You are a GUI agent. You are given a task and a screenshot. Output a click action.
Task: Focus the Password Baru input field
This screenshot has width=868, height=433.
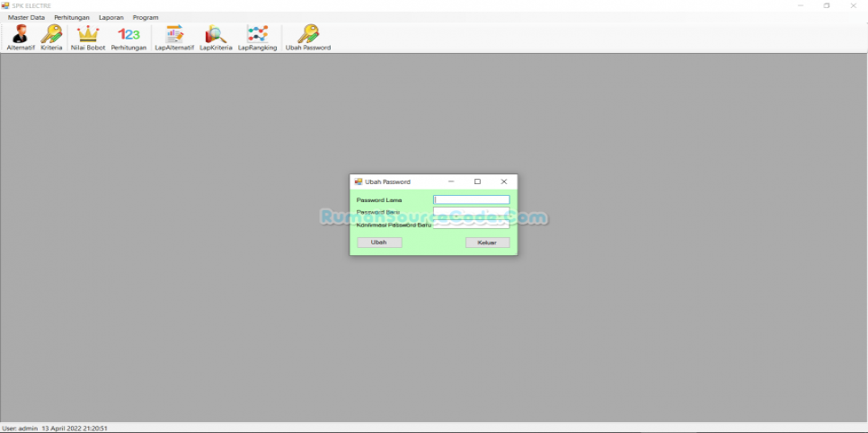[471, 211]
